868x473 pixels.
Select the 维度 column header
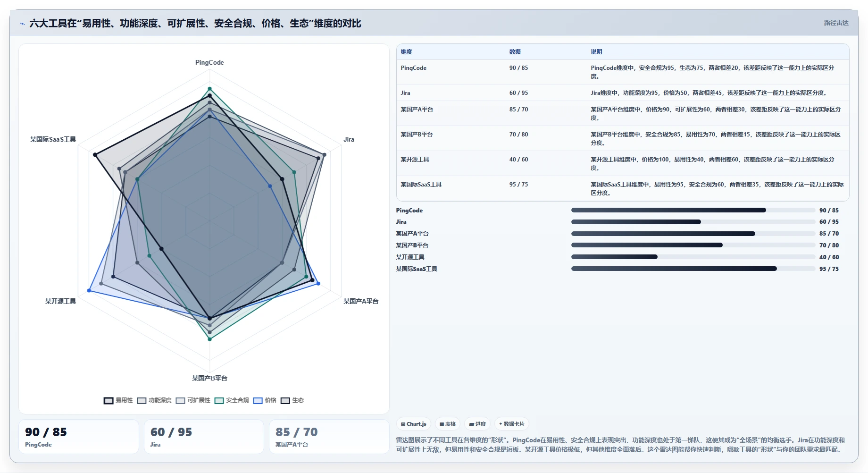(x=406, y=52)
